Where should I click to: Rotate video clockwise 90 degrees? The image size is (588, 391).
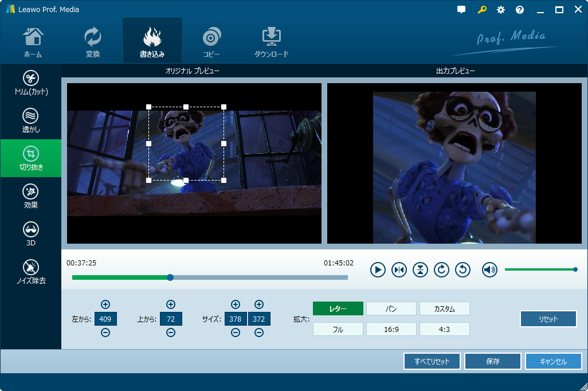tap(441, 269)
